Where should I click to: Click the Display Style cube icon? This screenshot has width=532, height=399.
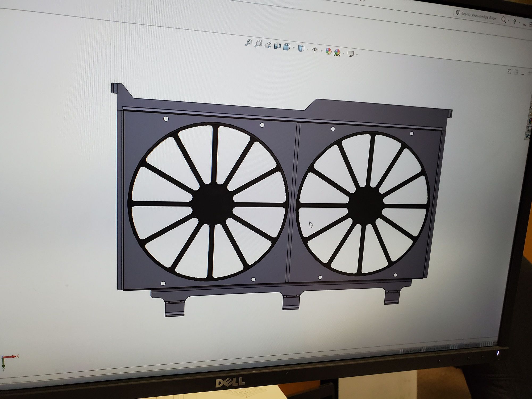[301, 48]
